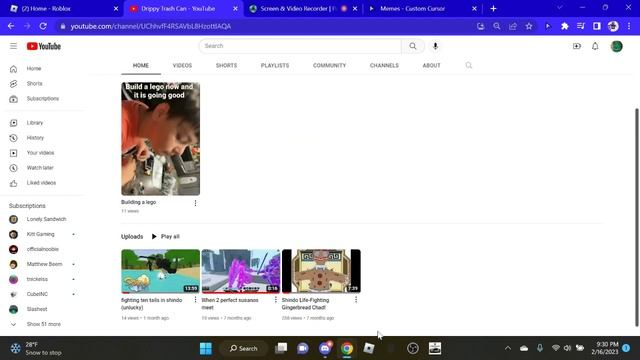Viewport: 640px width, 360px height.
Task: Open the Create video icon
Action: [577, 46]
